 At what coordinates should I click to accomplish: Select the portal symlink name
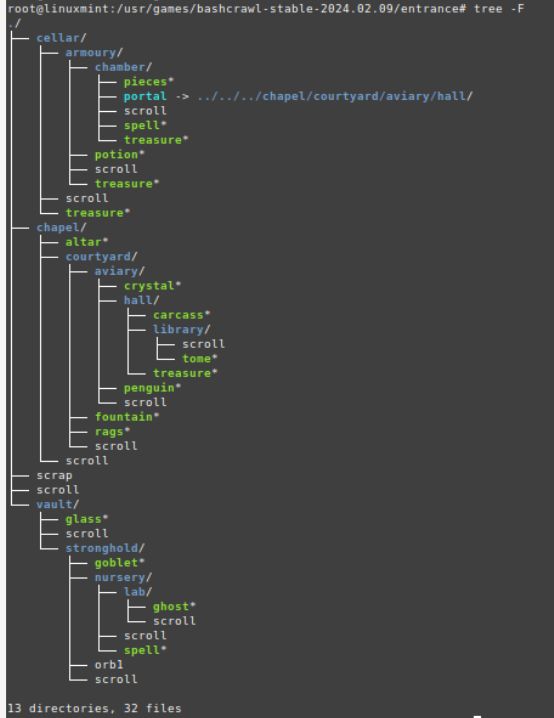pos(145,96)
